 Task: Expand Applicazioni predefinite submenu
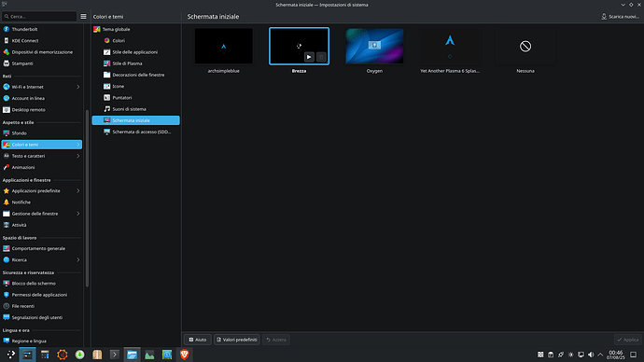click(x=78, y=191)
